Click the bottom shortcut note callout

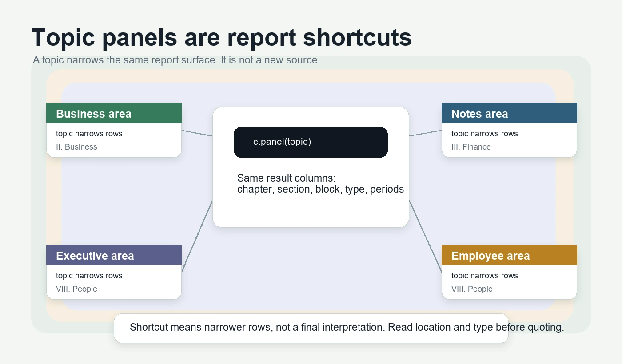[x=311, y=328]
